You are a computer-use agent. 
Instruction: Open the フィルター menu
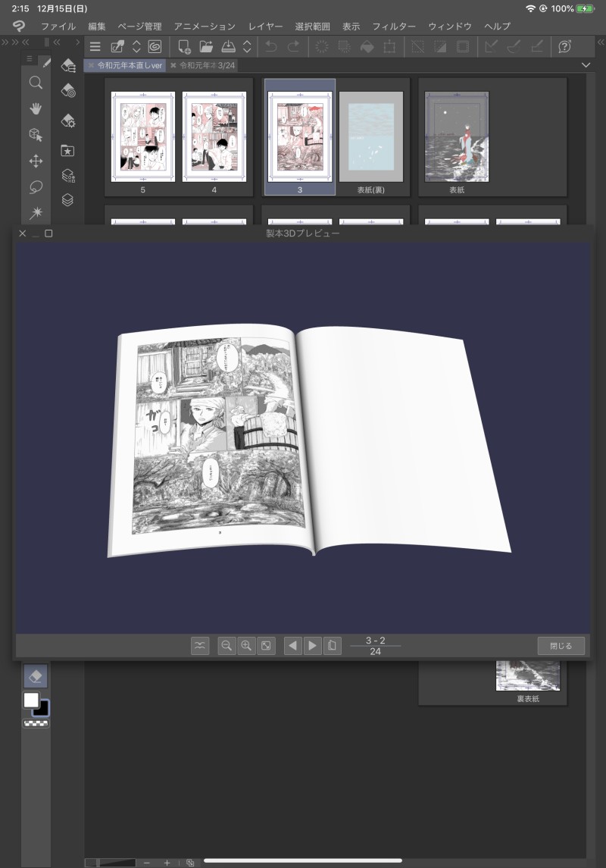click(x=394, y=26)
